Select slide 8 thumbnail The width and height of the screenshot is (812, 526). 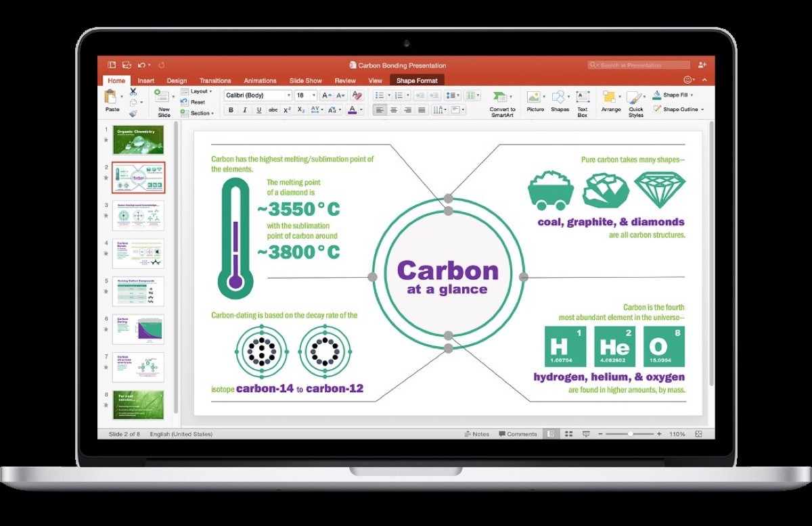[x=138, y=405]
